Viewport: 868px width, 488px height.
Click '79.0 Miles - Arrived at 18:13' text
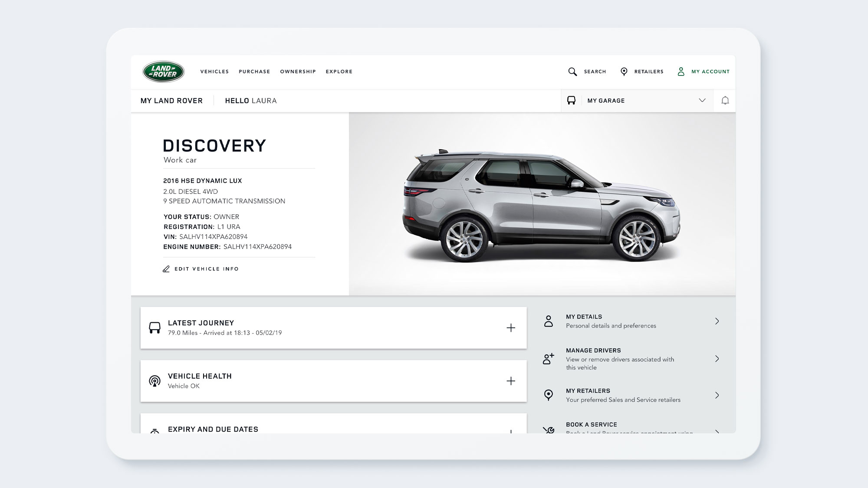(x=209, y=333)
